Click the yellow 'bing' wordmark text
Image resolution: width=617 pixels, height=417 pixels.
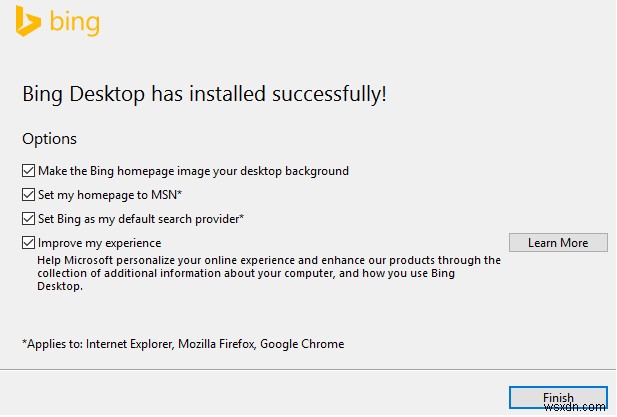(x=72, y=21)
